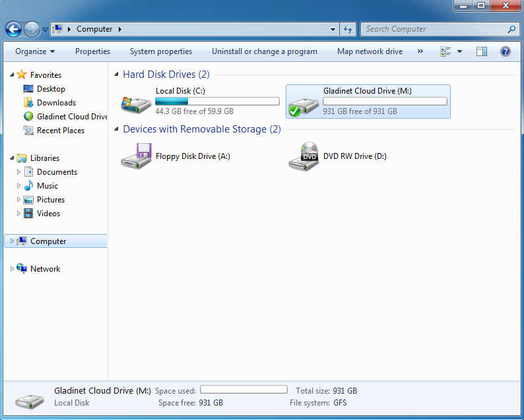This screenshot has height=420, width=524.
Task: Collapse the Hard Disk Drives group
Action: click(116, 74)
